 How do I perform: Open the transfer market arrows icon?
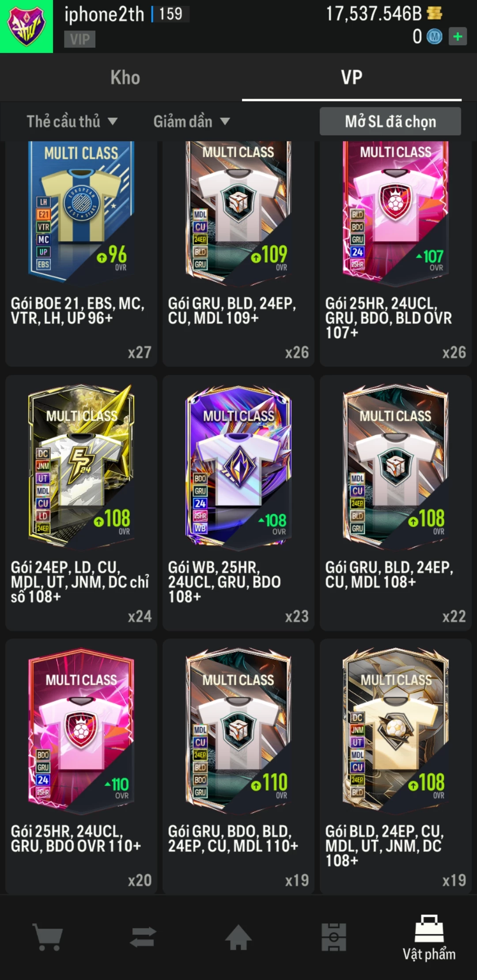[143, 937]
